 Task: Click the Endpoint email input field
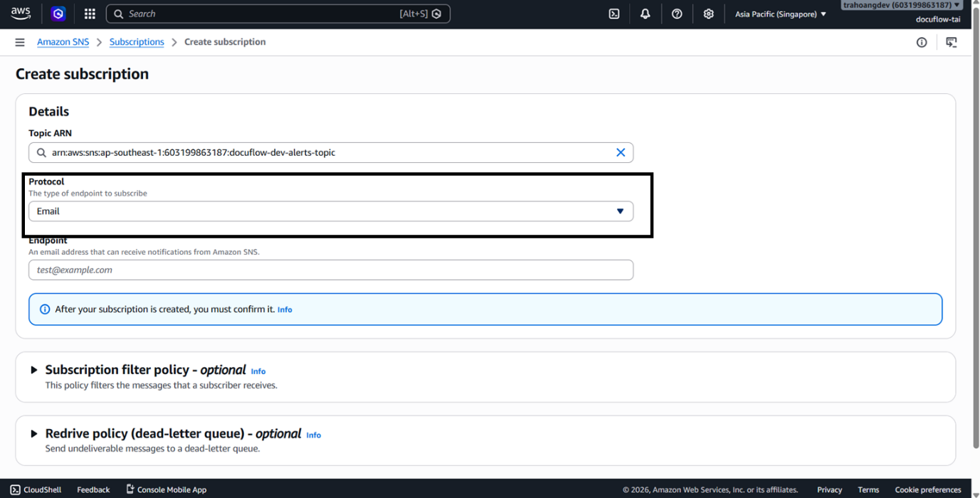[x=331, y=270]
